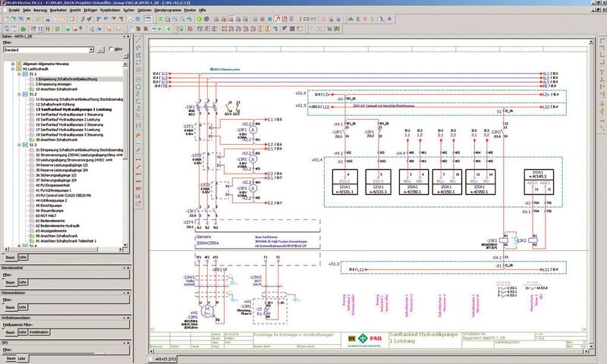This screenshot has height=364, width=607.
Task: Select the rectangle drawing tool
Action: coord(138,62)
